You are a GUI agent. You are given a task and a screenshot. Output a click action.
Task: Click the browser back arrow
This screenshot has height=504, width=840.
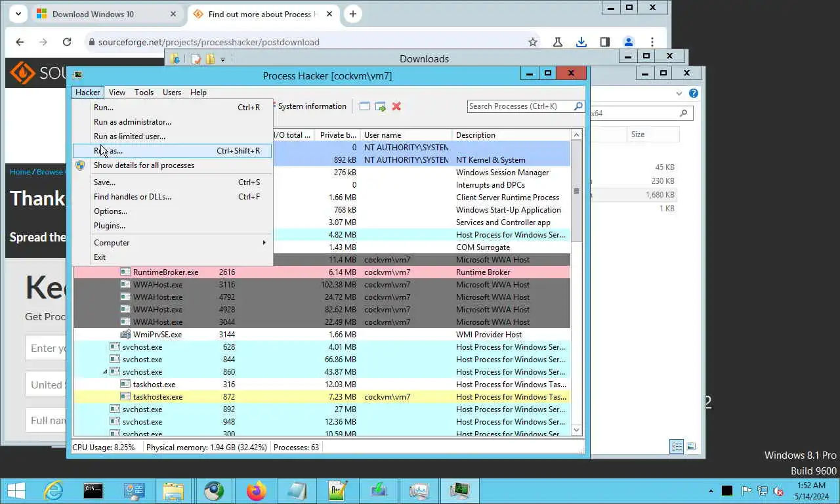[x=20, y=42]
